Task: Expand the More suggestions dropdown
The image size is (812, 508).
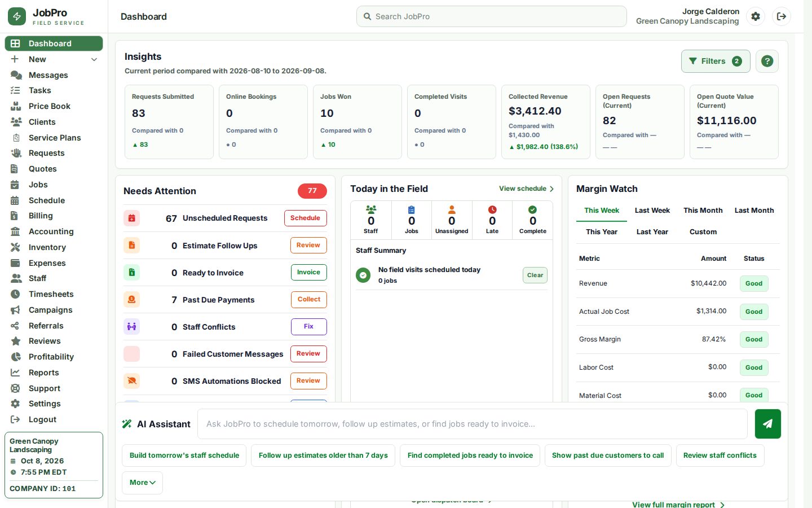Action: (x=142, y=483)
